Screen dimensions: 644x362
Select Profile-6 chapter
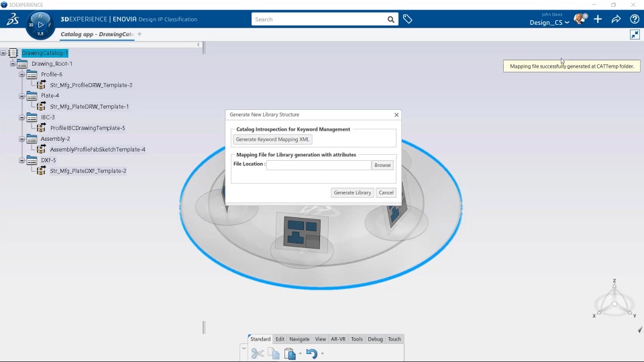(x=52, y=74)
